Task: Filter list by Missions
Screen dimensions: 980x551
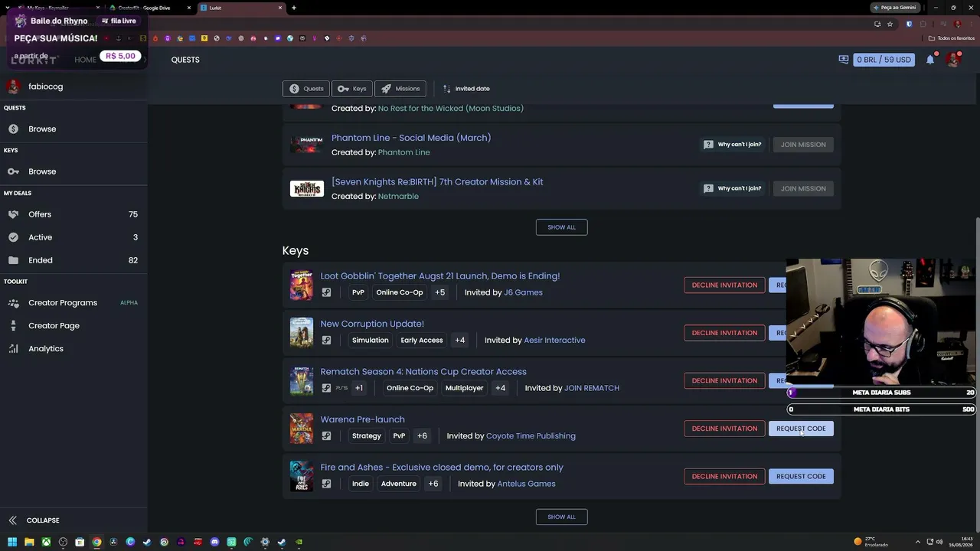Action: click(400, 89)
